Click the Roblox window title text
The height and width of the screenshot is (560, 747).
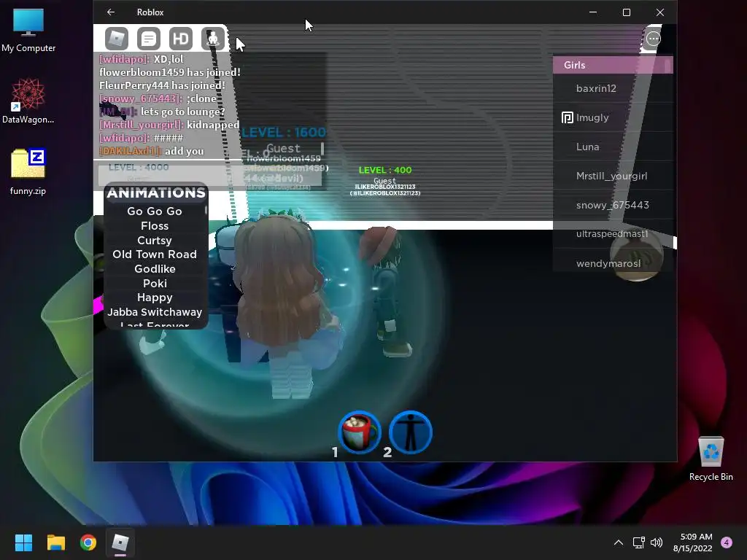[150, 12]
